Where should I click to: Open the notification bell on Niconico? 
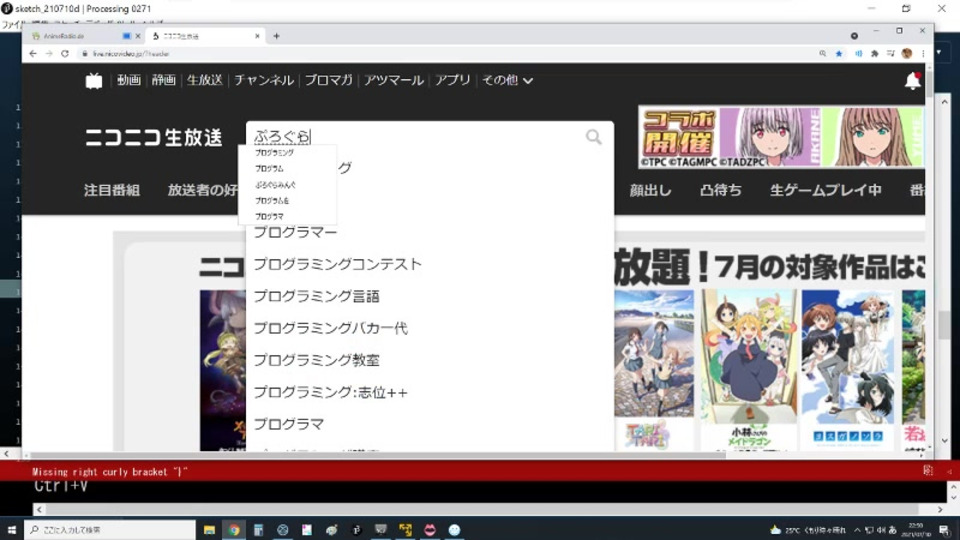pyautogui.click(x=912, y=80)
